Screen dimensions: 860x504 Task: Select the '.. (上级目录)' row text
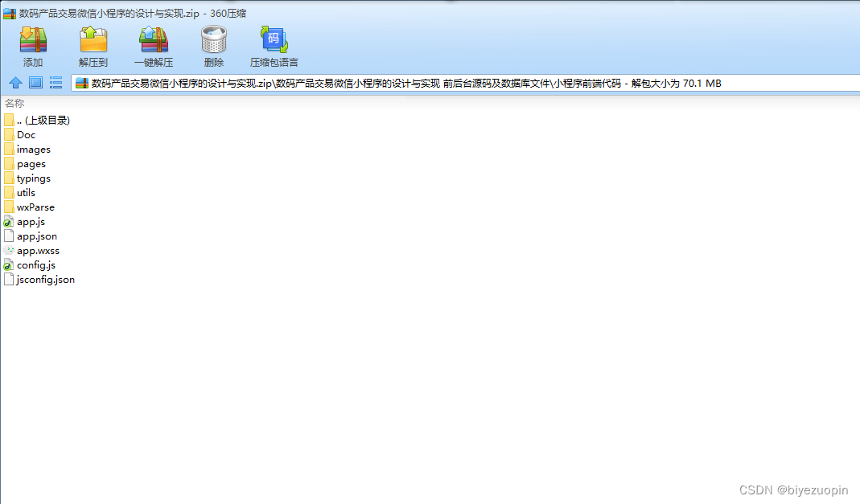[x=43, y=120]
